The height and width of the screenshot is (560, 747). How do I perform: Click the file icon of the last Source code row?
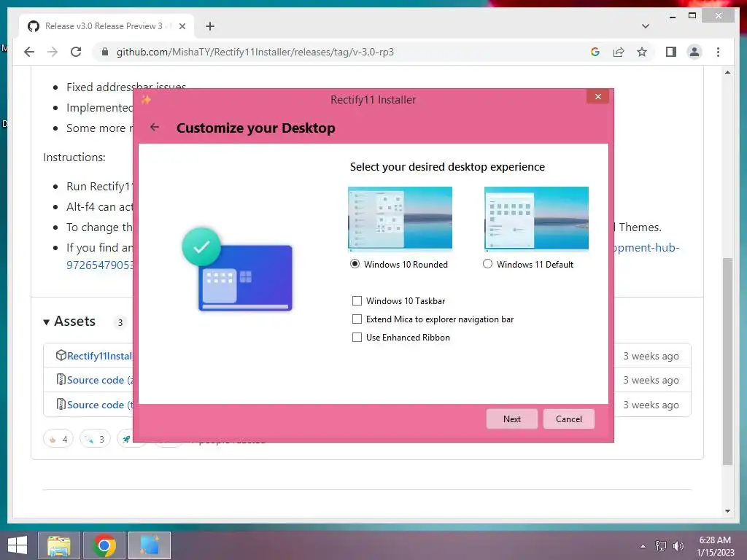coord(61,404)
